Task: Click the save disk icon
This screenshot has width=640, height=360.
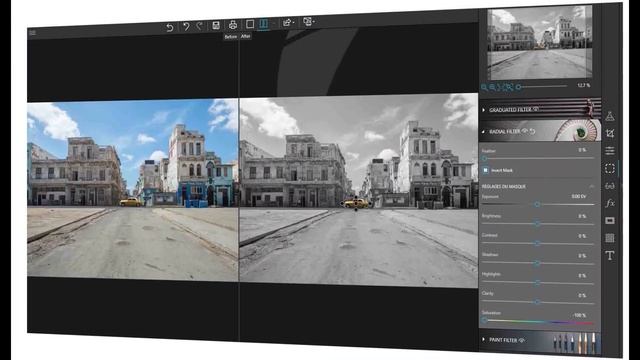Action: pyautogui.click(x=216, y=26)
